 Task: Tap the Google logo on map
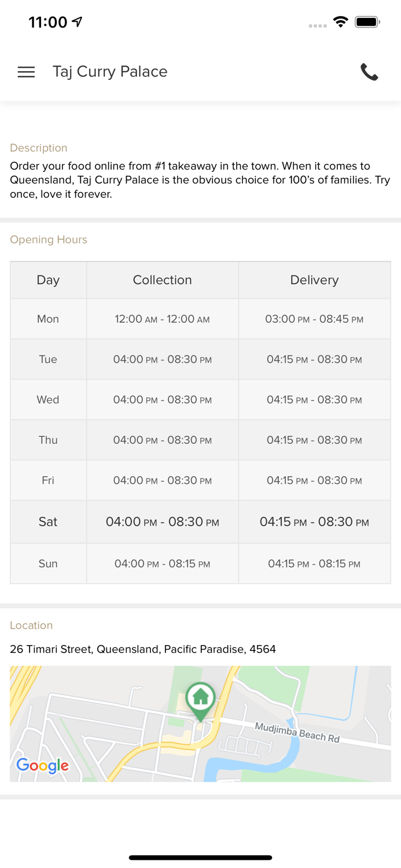coord(42,766)
